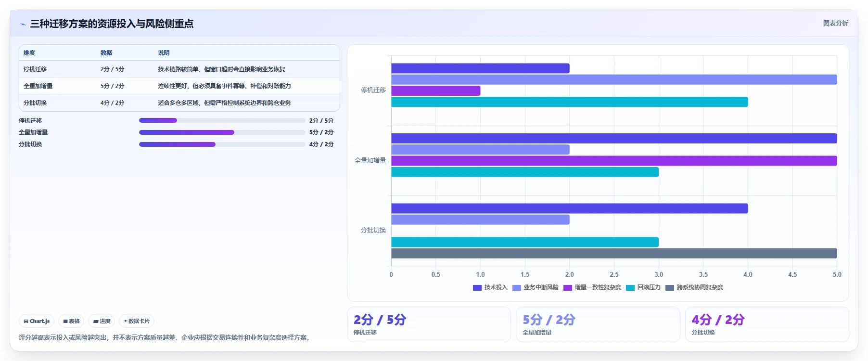Screen dimensions: 868x361
Task: Click the 停机迁移 progress bar
Action: click(222, 120)
